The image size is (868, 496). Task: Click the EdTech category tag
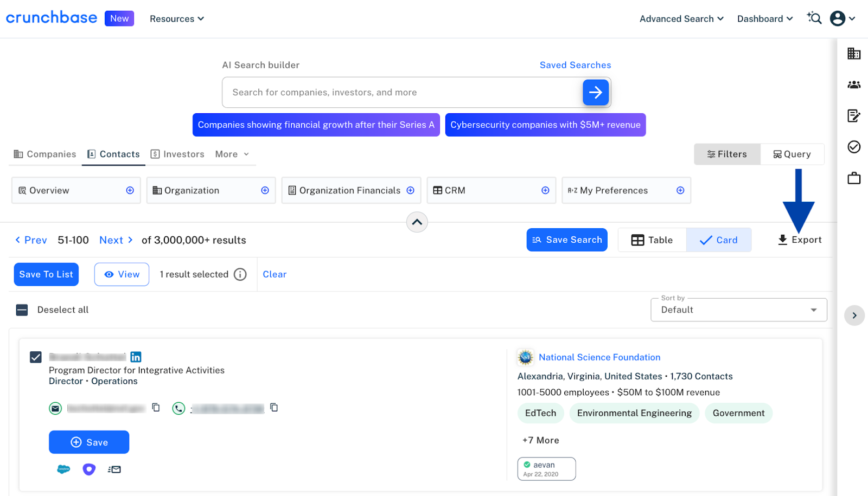tap(540, 413)
